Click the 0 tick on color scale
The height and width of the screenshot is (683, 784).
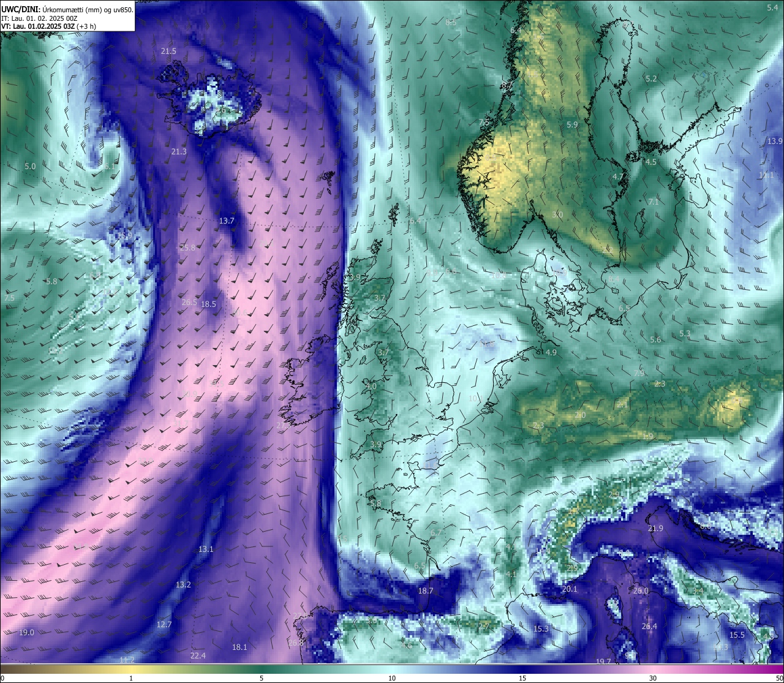pos(2,678)
